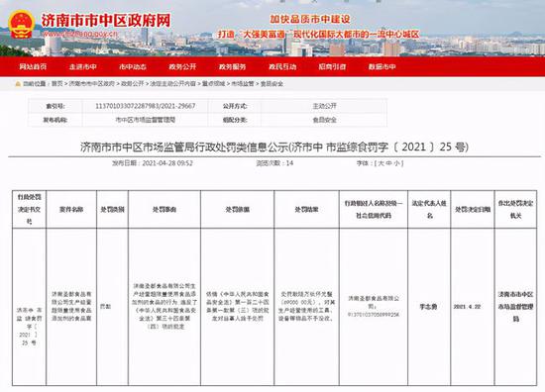The height and width of the screenshot is (392, 545).
Task: Click the 主动公开 disclosure method value
Action: tap(324, 106)
